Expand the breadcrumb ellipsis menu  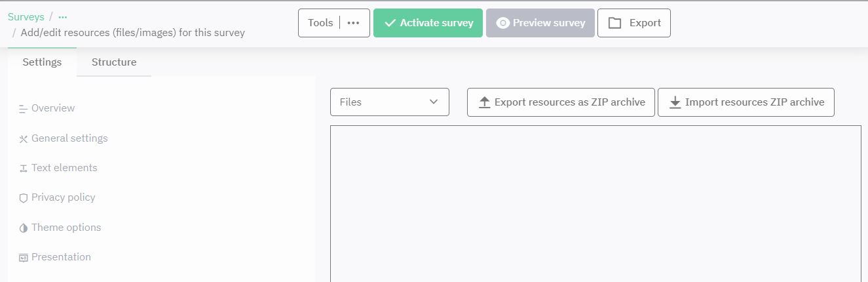tap(63, 17)
